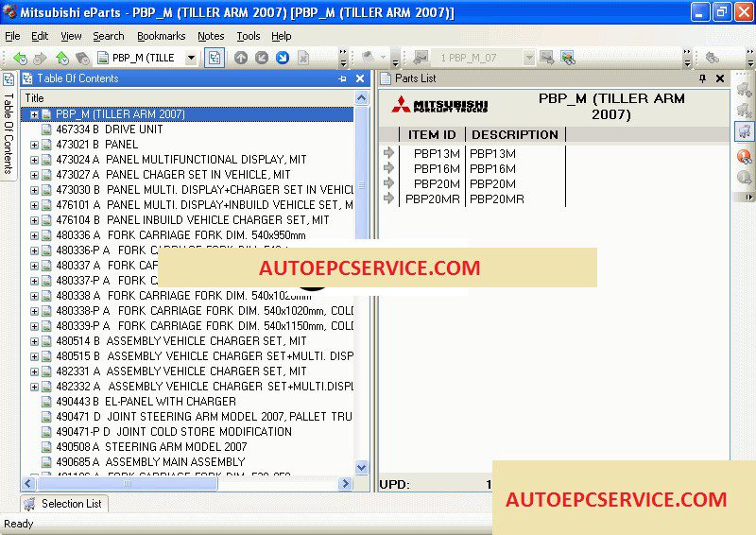Screen dimensions: 756x535
Task: Click the contents horizontal scrollbar left arrow
Action: [28, 483]
